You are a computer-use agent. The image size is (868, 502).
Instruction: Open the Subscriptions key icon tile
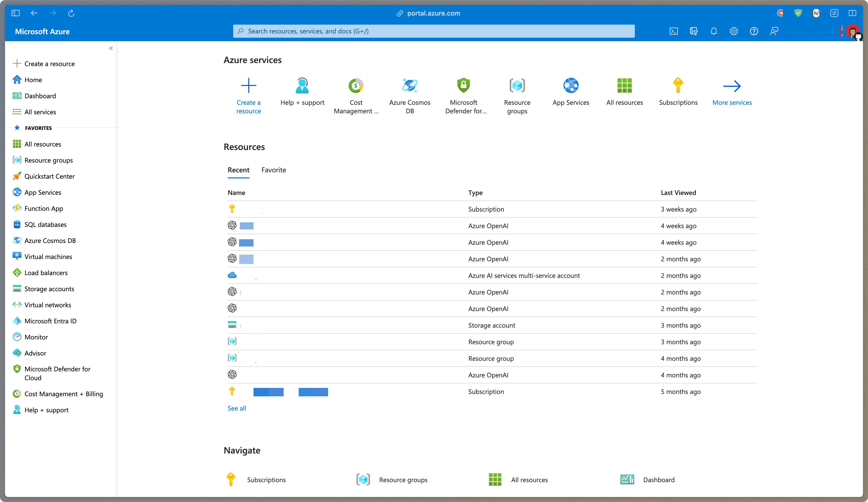point(678,85)
